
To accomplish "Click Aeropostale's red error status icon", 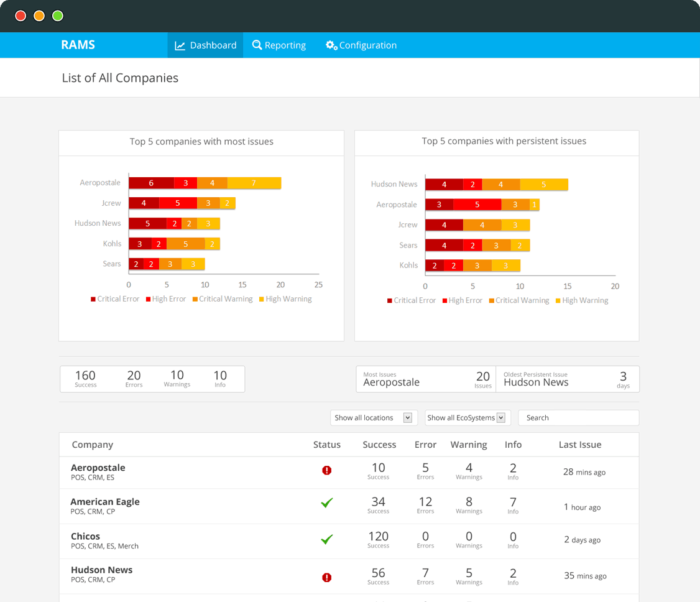I will [x=327, y=470].
